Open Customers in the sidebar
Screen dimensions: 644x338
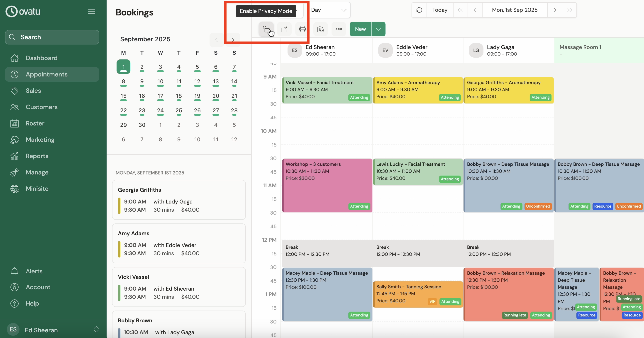[41, 107]
